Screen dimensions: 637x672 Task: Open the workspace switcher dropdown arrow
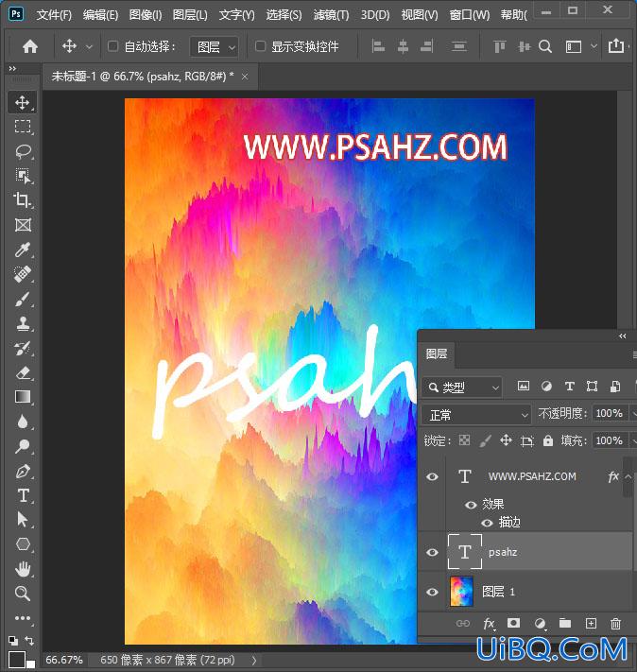[x=594, y=46]
